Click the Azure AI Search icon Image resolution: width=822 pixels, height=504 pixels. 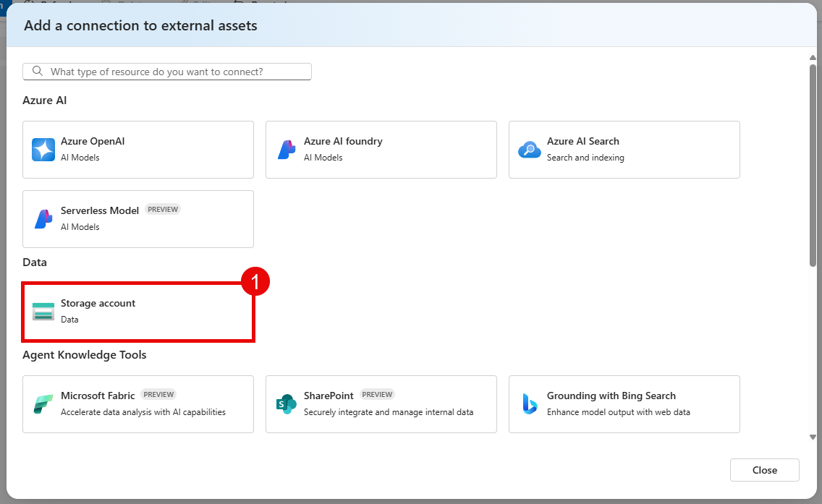pos(529,149)
